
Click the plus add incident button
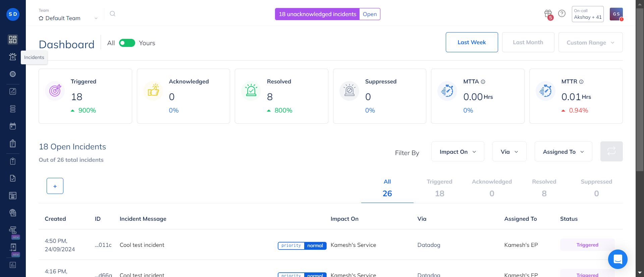click(x=55, y=186)
